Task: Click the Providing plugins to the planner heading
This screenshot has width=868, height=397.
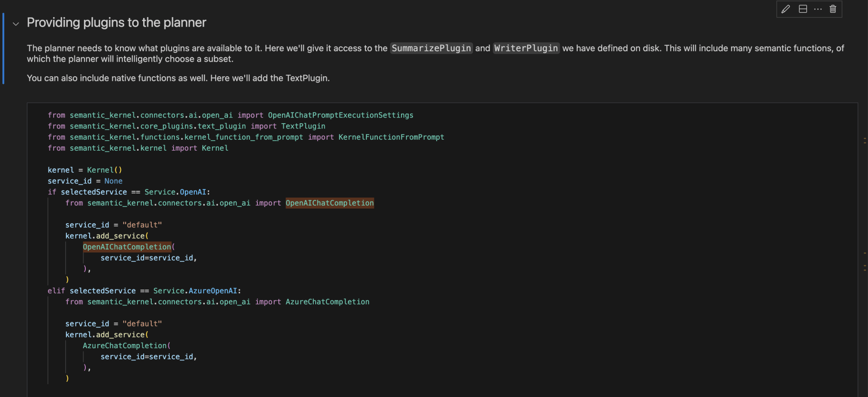Action: pyautogui.click(x=116, y=23)
